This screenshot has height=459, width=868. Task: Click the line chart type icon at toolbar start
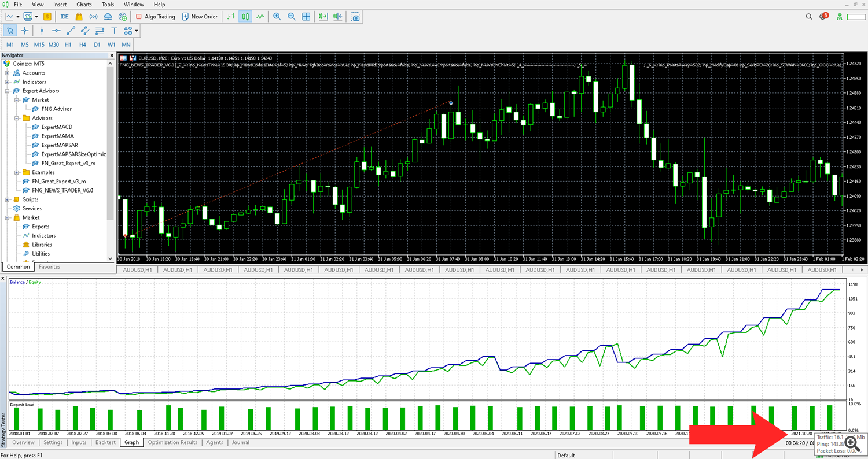pos(9,17)
